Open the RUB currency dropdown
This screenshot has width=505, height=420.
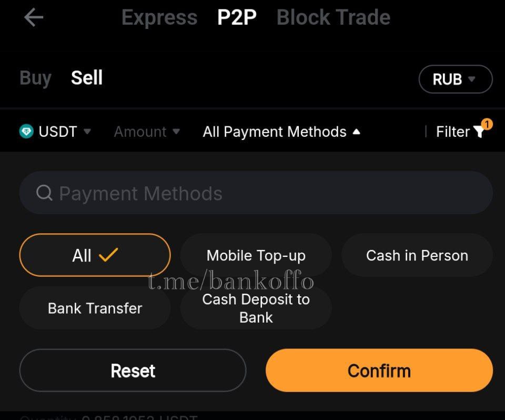[456, 79]
